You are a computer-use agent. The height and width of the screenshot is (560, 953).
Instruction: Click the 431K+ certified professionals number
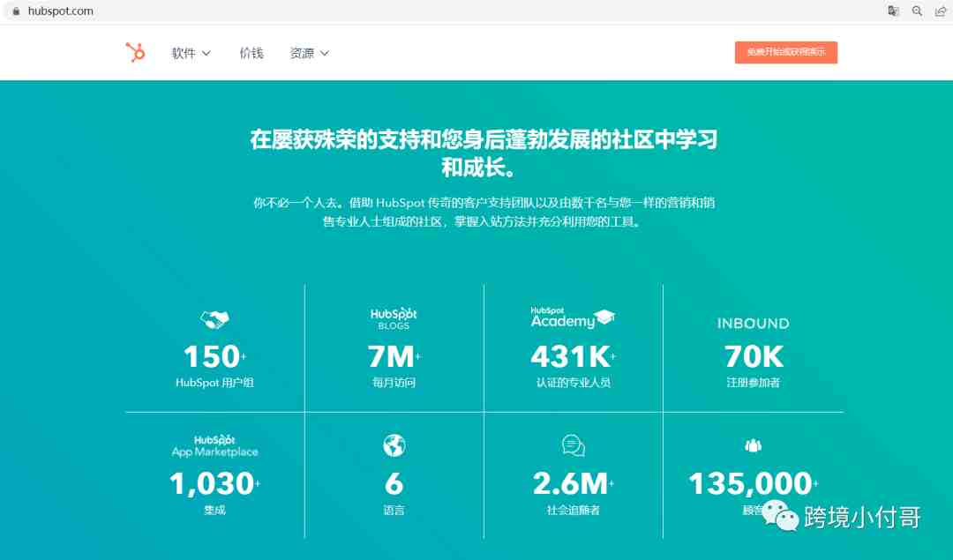pyautogui.click(x=574, y=356)
